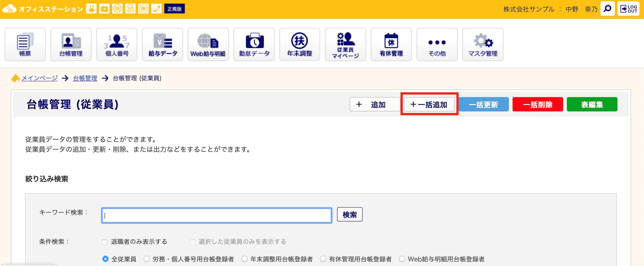This screenshot has width=644, height=266.
Task: Click the square 休 header icon
Action: pos(143,9)
